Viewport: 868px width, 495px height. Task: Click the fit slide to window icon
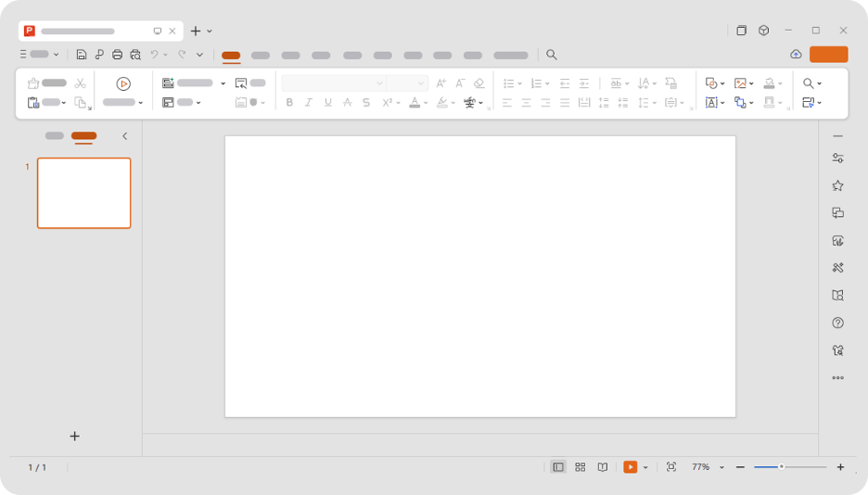point(671,467)
